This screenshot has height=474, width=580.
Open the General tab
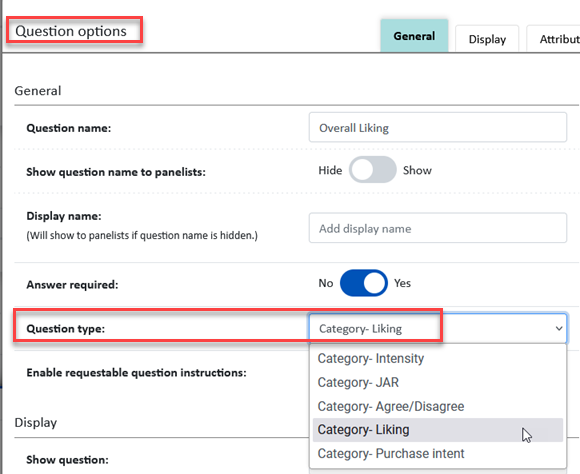pos(414,36)
